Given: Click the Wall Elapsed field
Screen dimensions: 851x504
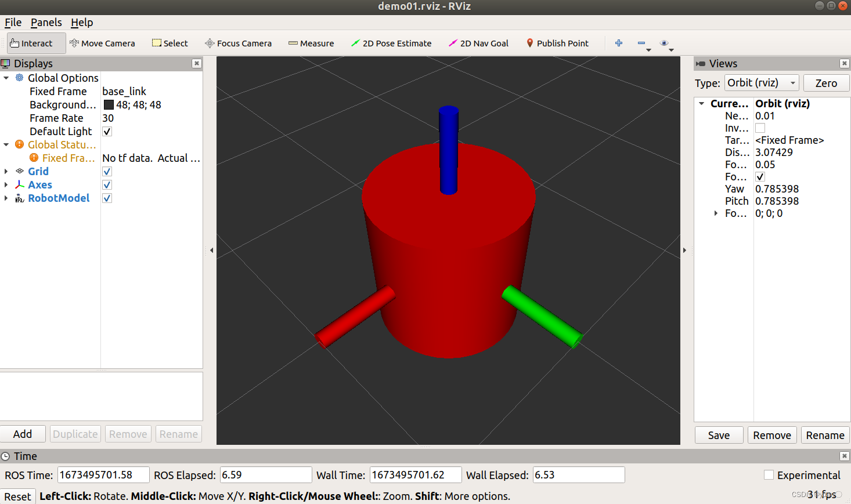Looking at the screenshot, I should coord(579,475).
